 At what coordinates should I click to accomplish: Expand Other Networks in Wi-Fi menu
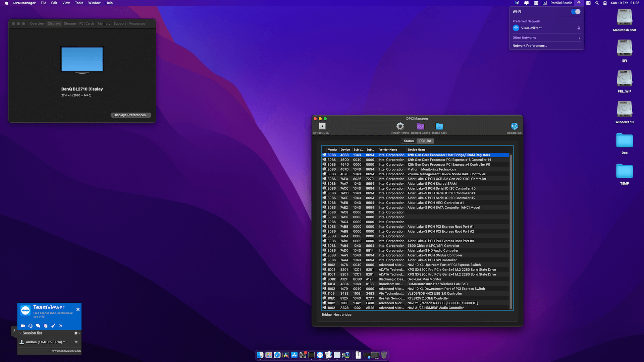(x=546, y=38)
